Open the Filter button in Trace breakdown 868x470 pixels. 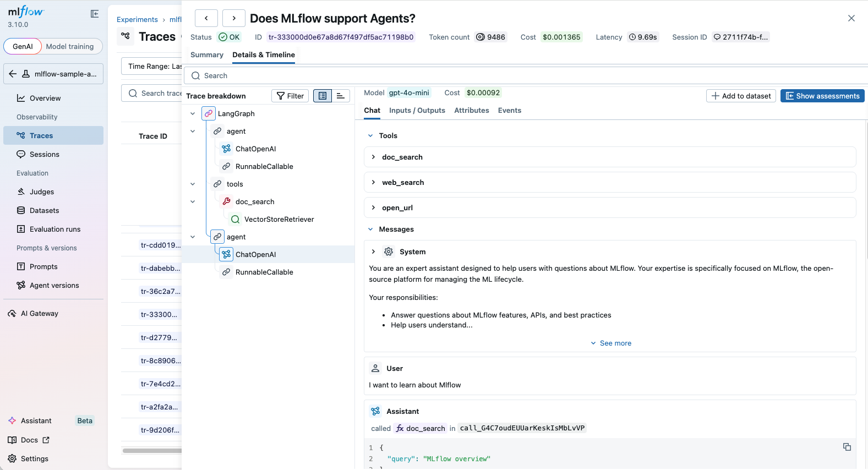(290, 96)
